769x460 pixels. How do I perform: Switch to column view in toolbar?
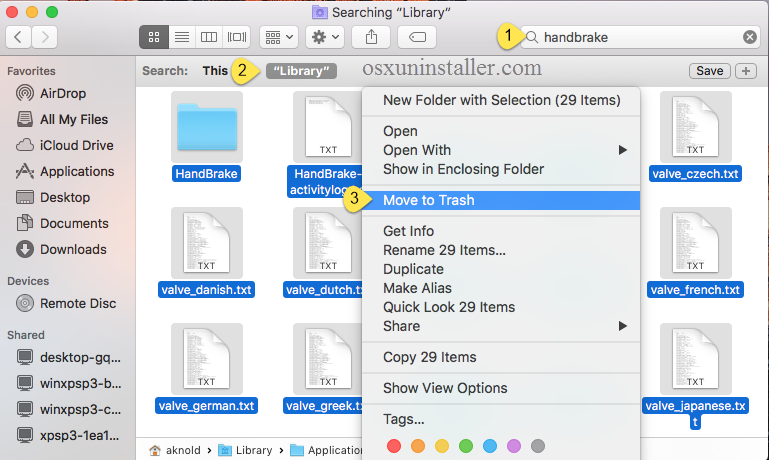[x=209, y=37]
